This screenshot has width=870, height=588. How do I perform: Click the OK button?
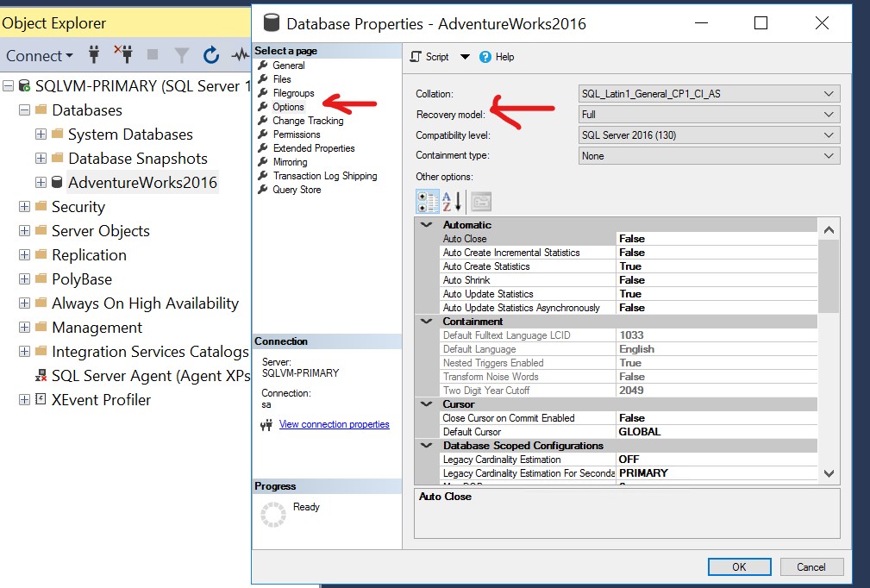click(739, 567)
